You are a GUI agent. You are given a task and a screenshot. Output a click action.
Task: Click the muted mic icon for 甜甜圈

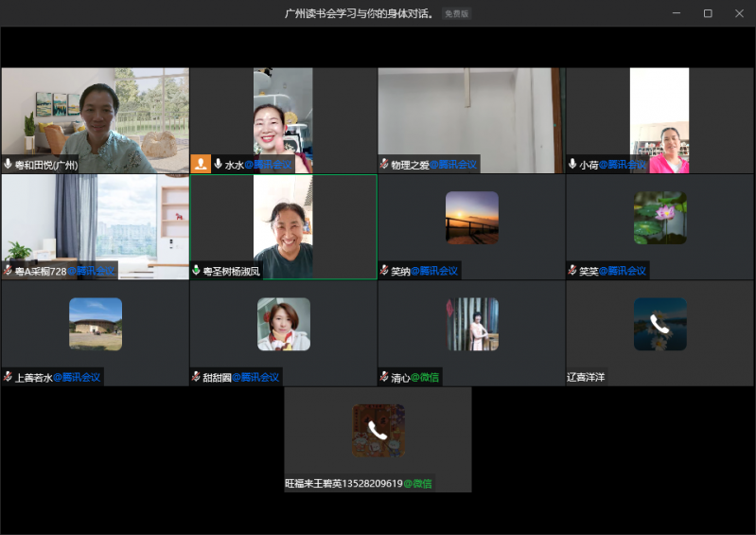[196, 377]
